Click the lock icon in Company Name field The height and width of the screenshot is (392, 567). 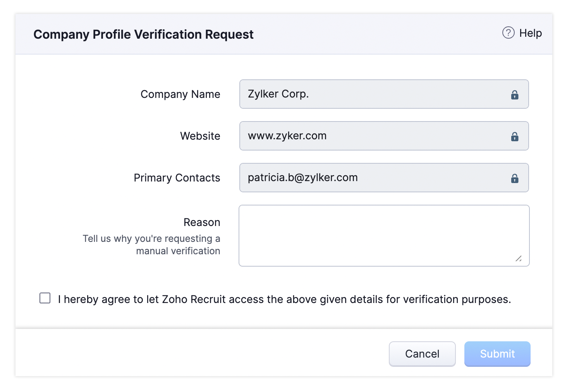point(514,95)
